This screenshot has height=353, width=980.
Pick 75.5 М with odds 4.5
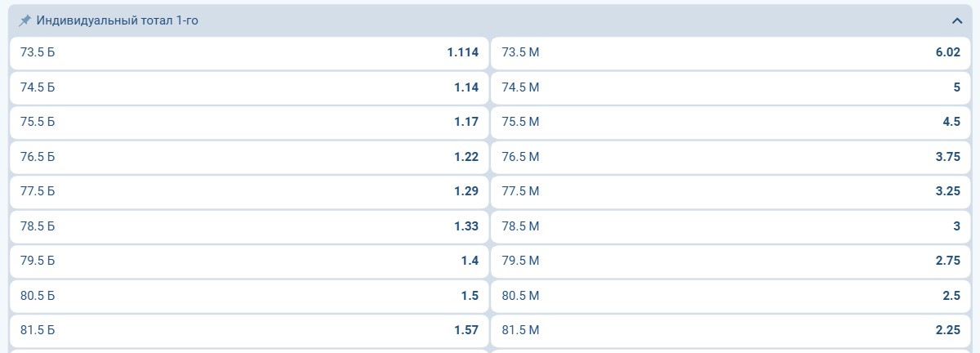730,122
